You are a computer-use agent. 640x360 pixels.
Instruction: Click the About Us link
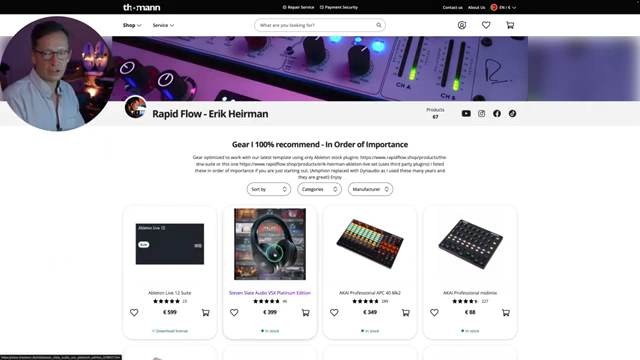click(476, 7)
